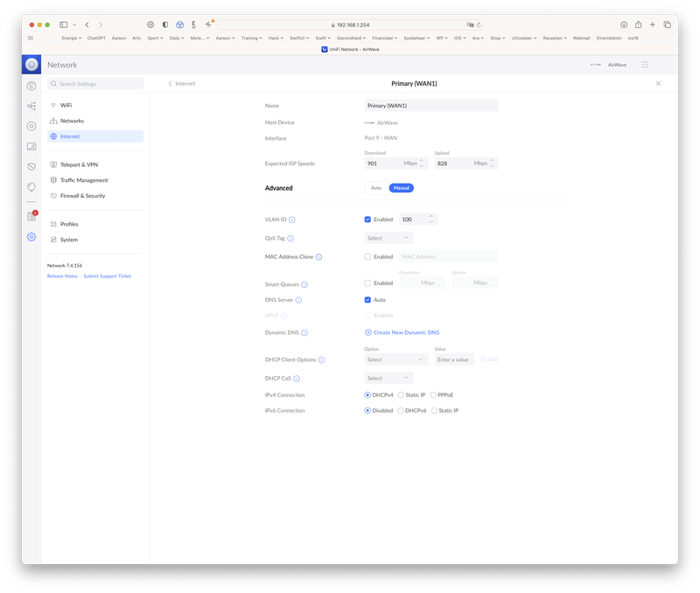Screen dimensions: 700x593
Task: Show info for Dynamic DNS
Action: pyautogui.click(x=304, y=333)
